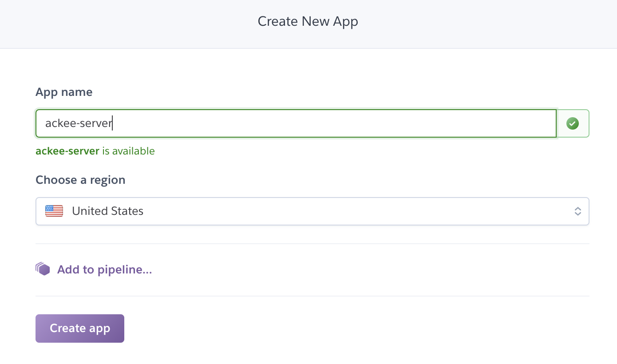Click empty space right of Add to pipeline

coord(355,269)
